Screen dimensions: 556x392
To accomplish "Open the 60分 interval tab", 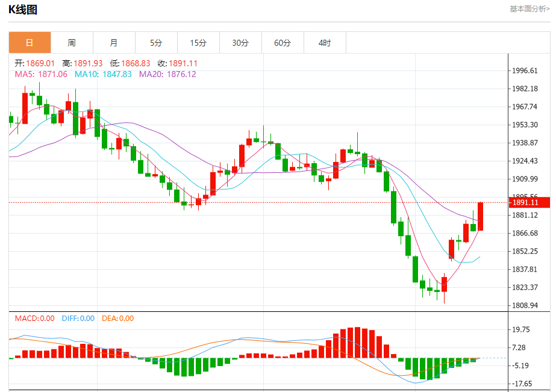I will pos(283,43).
